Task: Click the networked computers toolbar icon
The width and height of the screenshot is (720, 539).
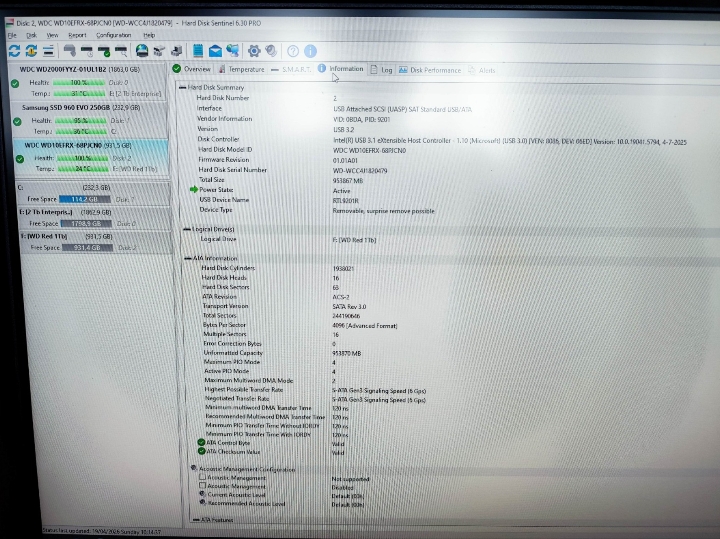Action: pos(233,51)
